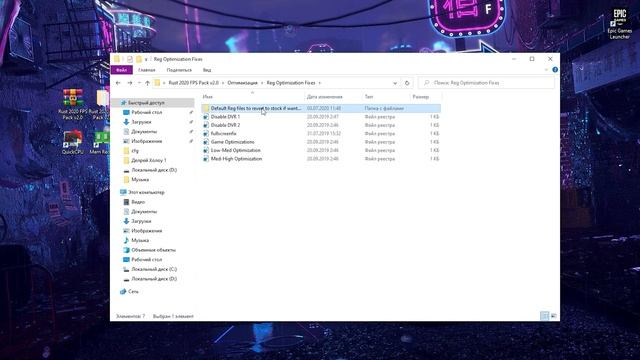Click the search Reg Optimization Fixes field
The image size is (640, 360).
[x=486, y=83]
